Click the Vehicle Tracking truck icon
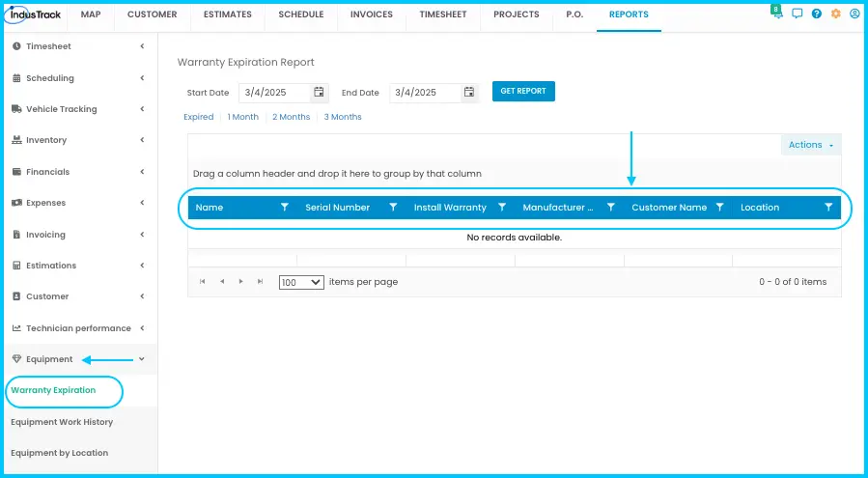This screenshot has width=868, height=478. [16, 109]
